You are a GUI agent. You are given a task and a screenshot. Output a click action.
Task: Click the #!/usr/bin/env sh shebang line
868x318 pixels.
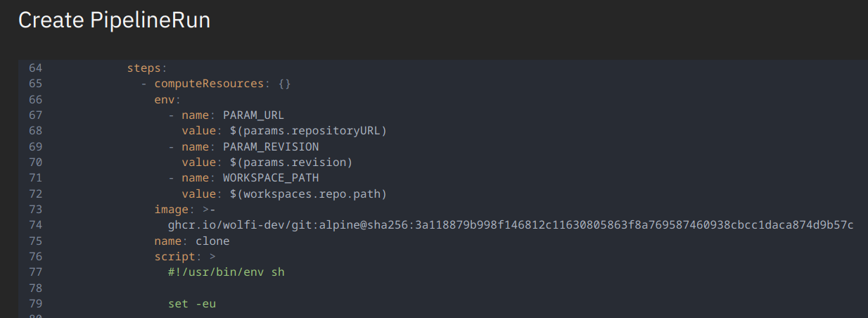[226, 272]
